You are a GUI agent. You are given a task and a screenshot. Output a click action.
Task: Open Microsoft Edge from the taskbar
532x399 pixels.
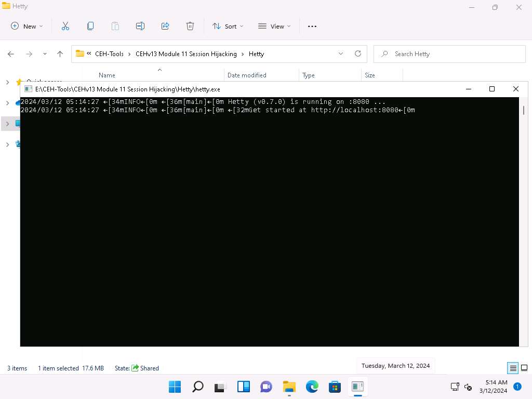312,387
